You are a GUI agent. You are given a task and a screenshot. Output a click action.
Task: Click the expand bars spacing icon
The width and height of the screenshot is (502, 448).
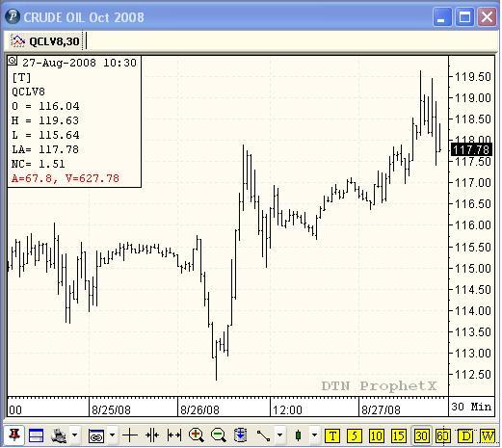coord(174,435)
